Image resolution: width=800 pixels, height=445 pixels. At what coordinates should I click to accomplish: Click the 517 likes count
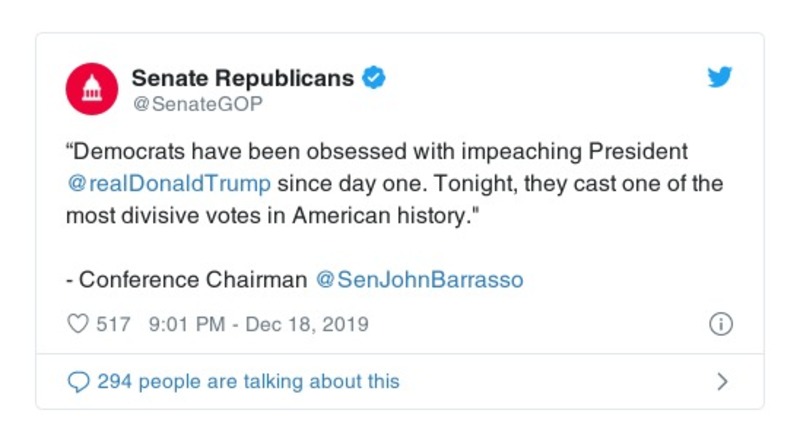(114, 324)
